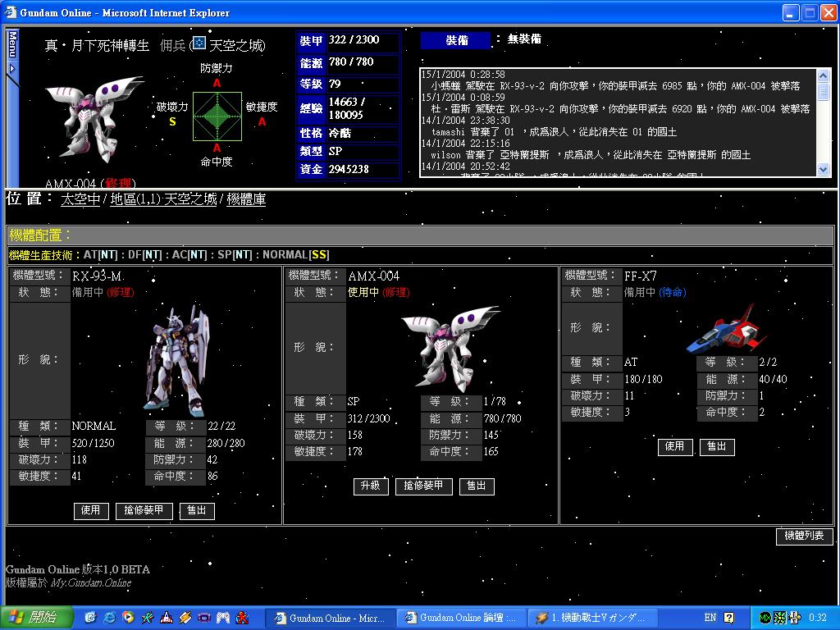This screenshot has height=630, width=840.
Task: Click the green MX tray icon
Action: click(765, 618)
